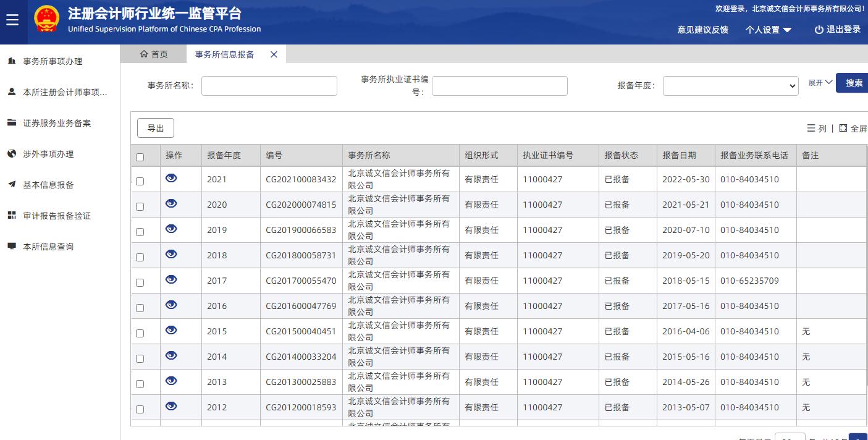Click the national emblem logo
Viewport: 868px width, 440px height.
tap(46, 20)
